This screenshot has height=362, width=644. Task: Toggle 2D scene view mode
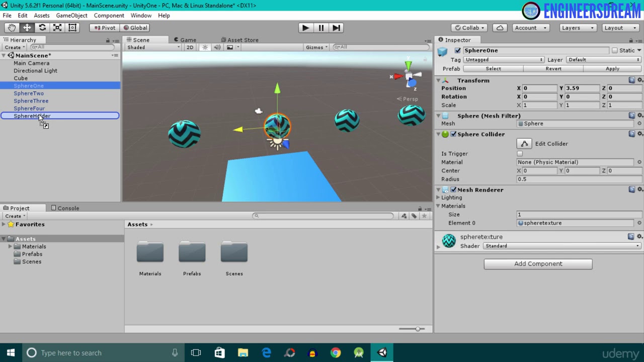tap(190, 47)
